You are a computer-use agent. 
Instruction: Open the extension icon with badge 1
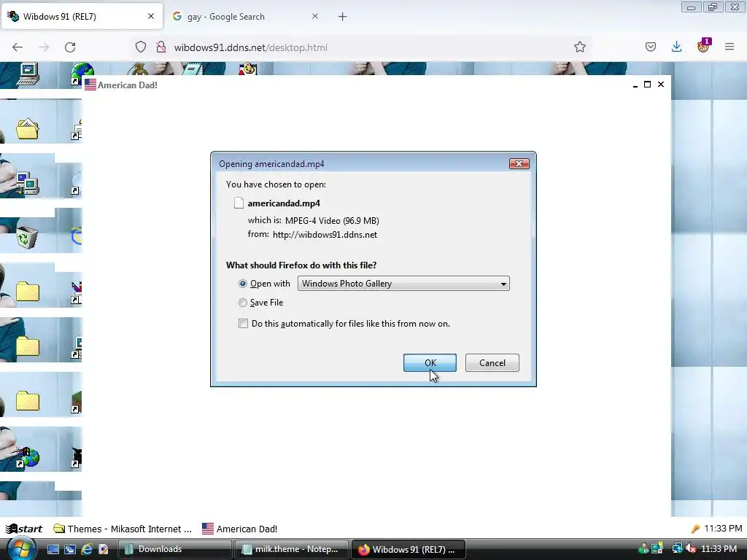click(x=703, y=46)
